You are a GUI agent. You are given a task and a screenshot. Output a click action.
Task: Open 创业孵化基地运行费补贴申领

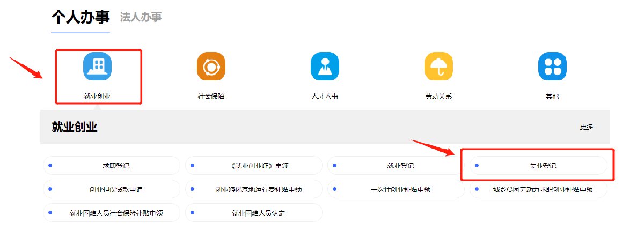pos(254,189)
